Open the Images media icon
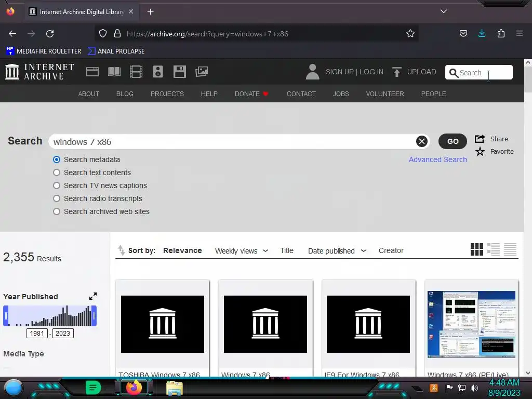Viewport: 532px width, 399px height. point(202,72)
